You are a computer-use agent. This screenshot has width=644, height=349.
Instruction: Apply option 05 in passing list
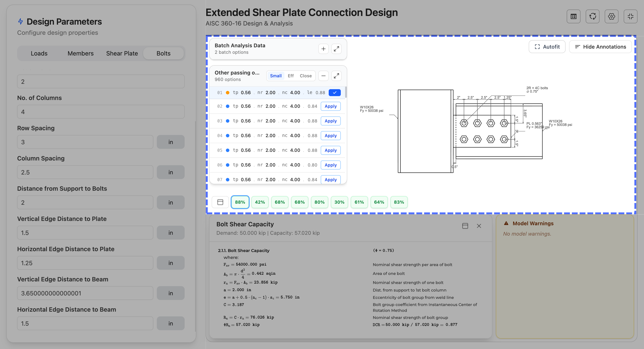coord(330,150)
